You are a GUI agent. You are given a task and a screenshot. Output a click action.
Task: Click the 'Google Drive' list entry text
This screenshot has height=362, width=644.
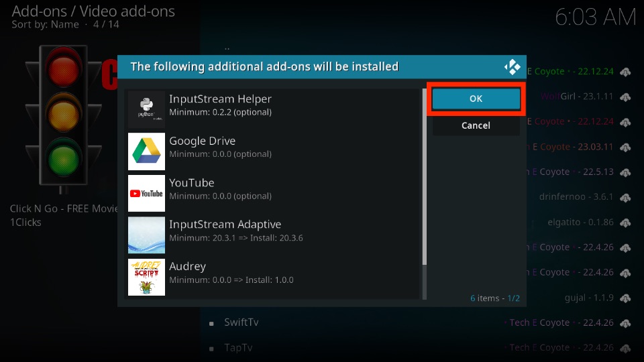202,141
